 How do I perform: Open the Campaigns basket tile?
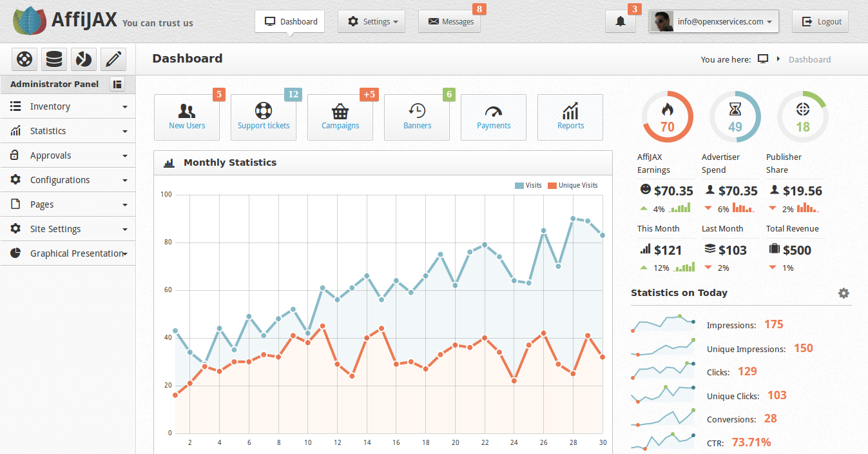coord(340,117)
